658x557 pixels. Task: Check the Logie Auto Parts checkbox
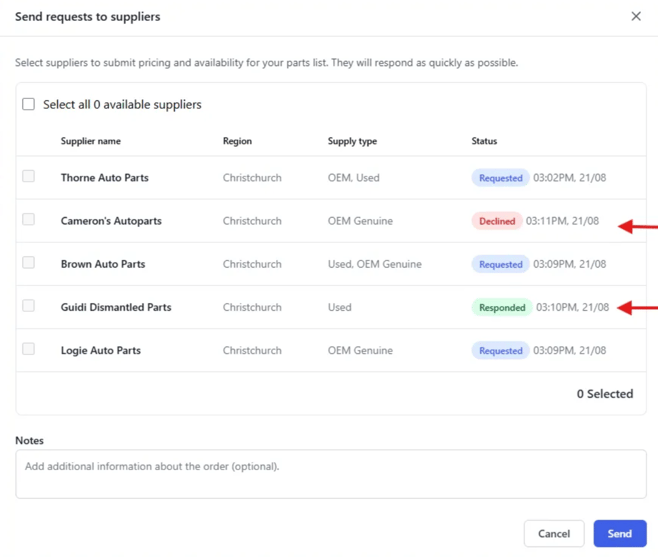(x=29, y=349)
